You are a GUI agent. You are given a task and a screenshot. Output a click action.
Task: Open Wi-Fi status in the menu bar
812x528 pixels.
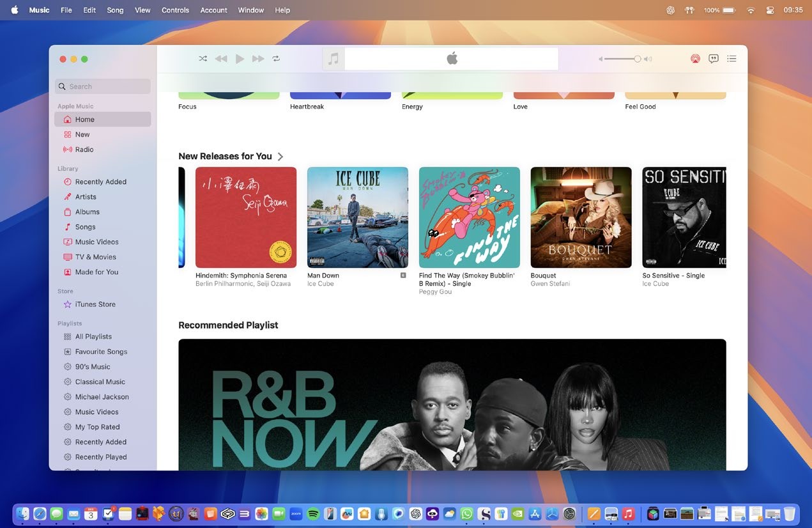click(751, 10)
